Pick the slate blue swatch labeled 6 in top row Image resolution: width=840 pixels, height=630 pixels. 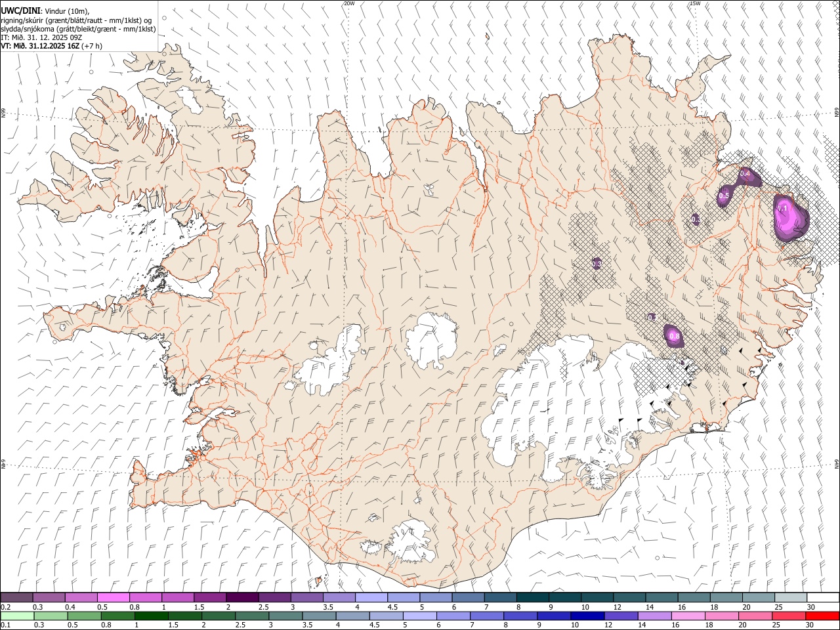468,598
